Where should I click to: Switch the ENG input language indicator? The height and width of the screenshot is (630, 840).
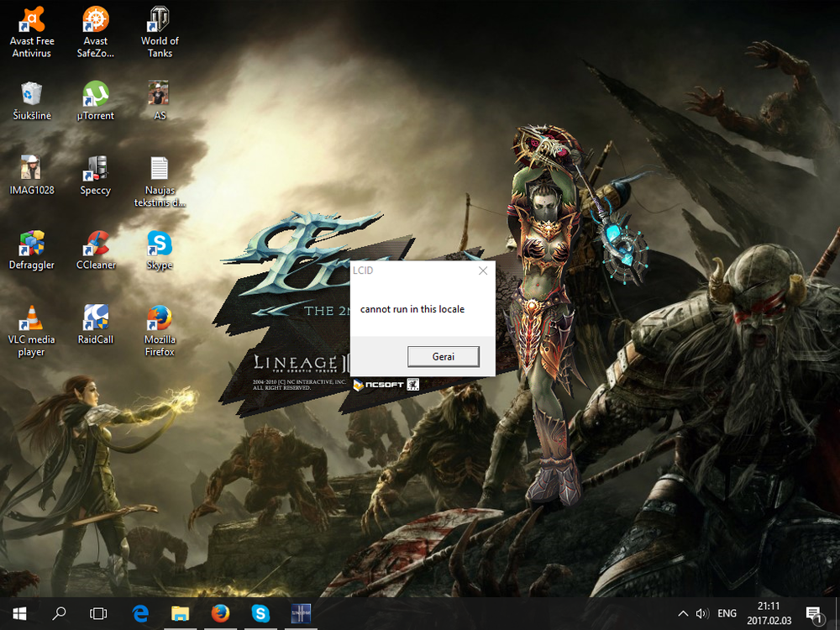point(727,613)
